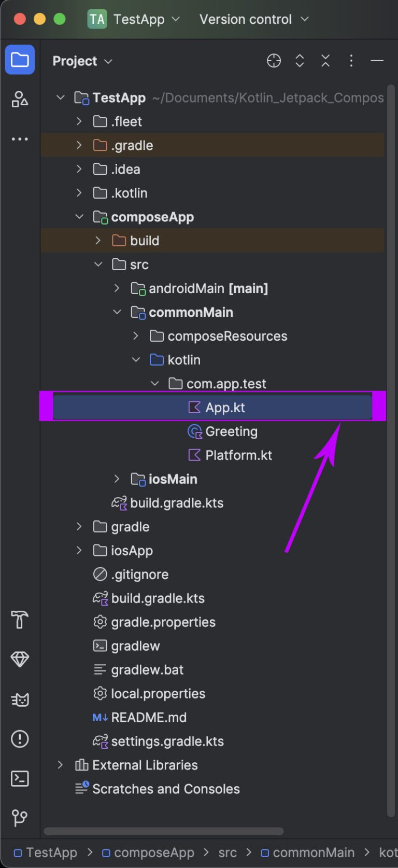Screen dimensions: 398x868
Task: Open the Problems tool window
Action: point(19,739)
